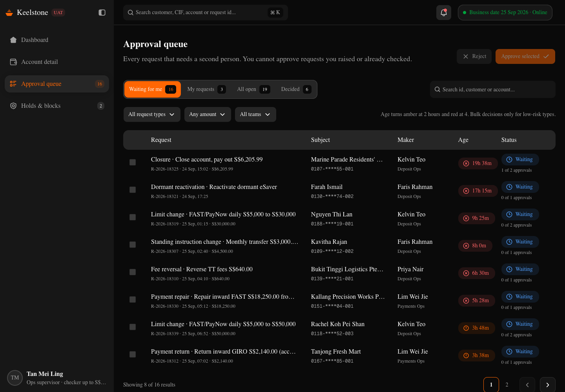Expand the All request types filter
Screen dimensions: 565x392
tap(152, 114)
